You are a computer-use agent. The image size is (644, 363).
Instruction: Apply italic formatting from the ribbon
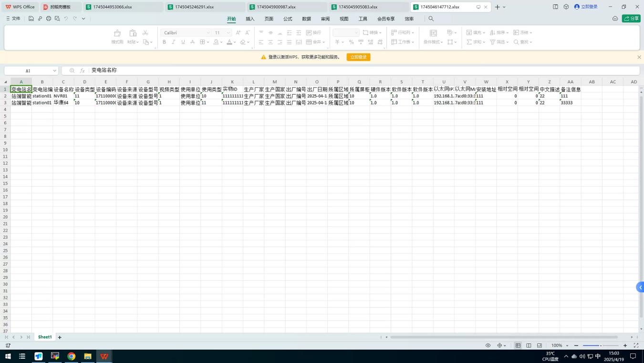(173, 42)
